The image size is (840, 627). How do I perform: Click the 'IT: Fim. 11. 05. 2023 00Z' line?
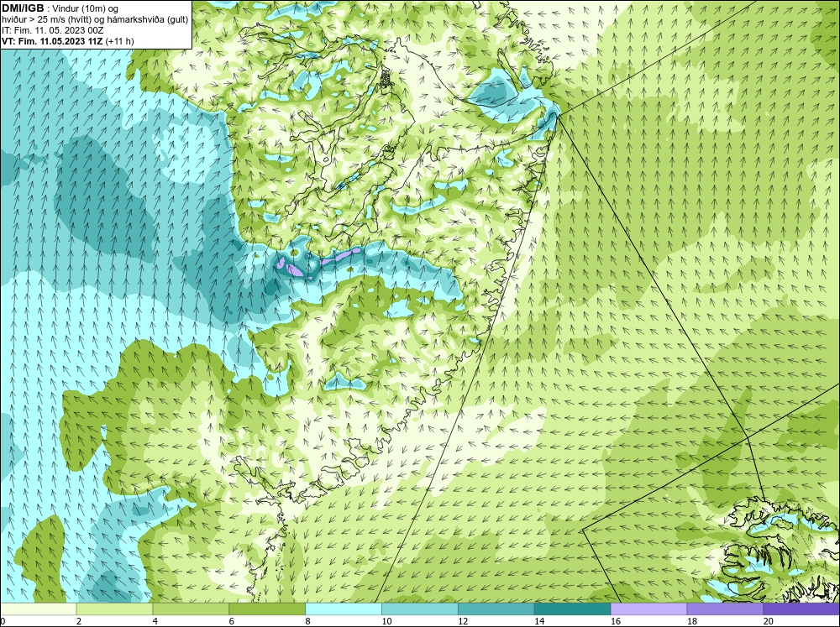click(x=52, y=30)
